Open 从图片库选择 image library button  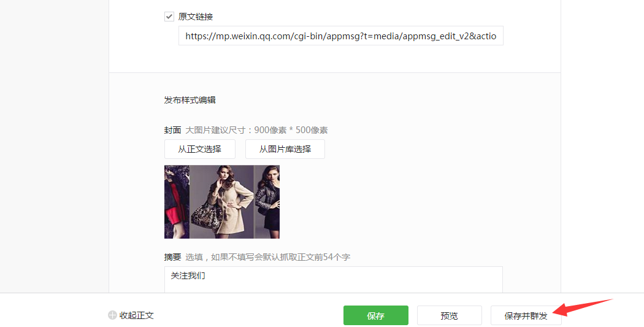point(285,149)
